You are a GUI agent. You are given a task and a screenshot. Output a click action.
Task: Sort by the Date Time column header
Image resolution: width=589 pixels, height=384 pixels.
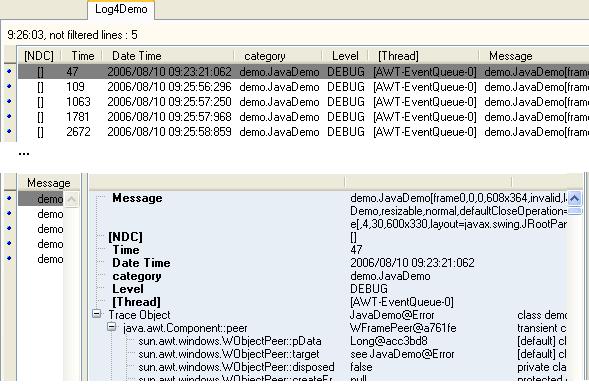pyautogui.click(x=137, y=56)
